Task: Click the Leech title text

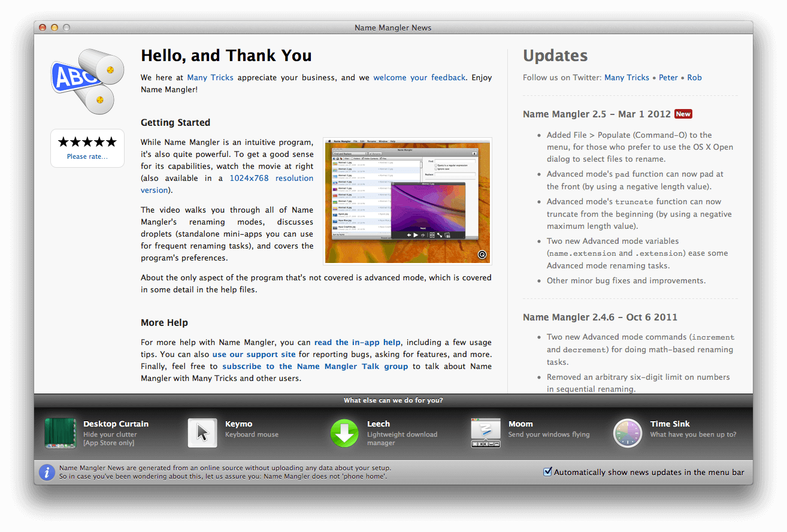Action: (x=379, y=424)
